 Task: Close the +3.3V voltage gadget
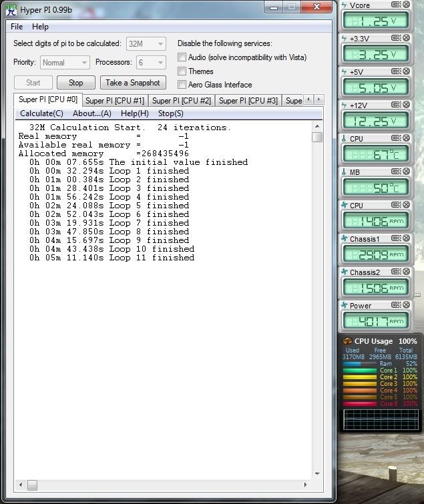pyautogui.click(x=407, y=37)
